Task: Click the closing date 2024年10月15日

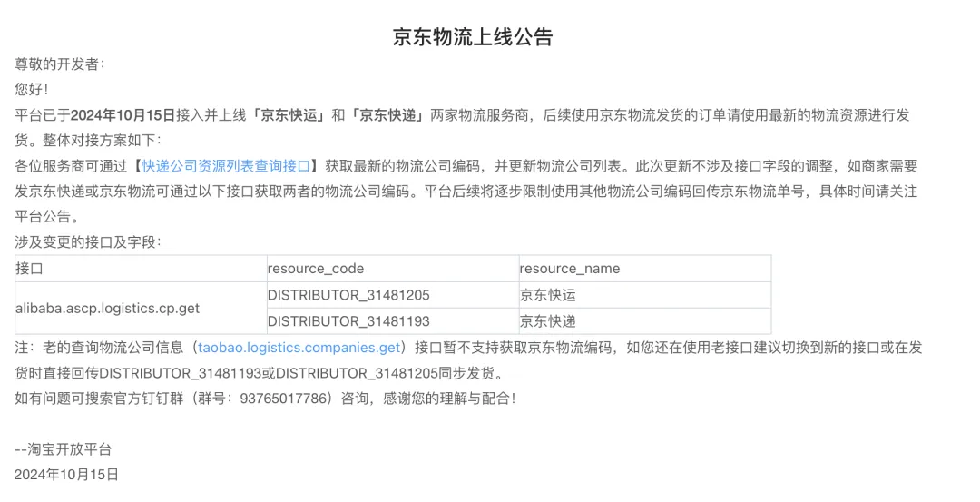Action: pyautogui.click(x=66, y=475)
